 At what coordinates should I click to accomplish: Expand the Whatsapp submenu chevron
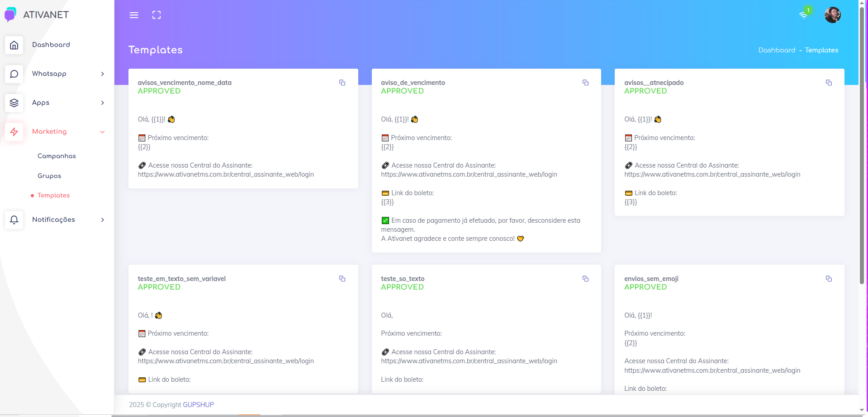[x=103, y=74]
